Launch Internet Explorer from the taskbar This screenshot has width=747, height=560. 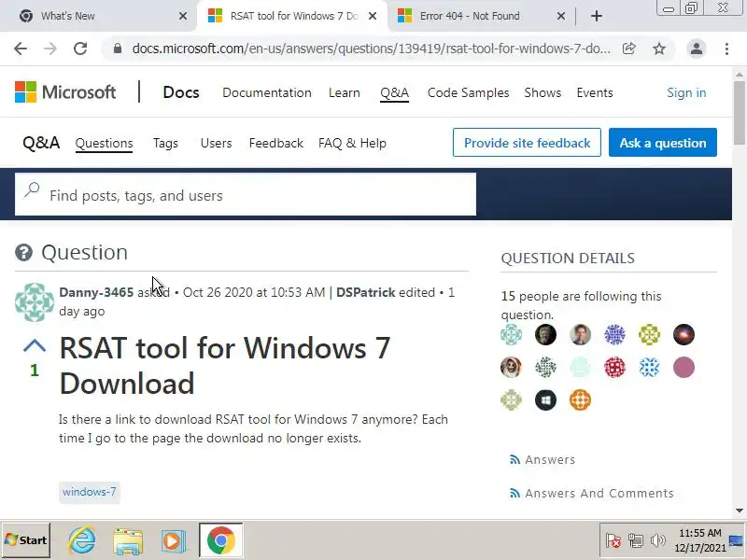click(82, 540)
